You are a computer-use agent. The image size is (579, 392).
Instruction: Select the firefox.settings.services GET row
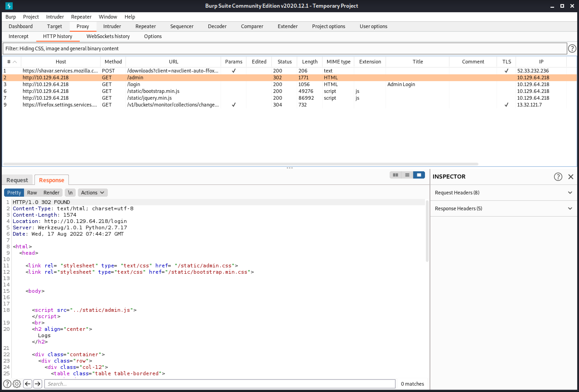289,105
